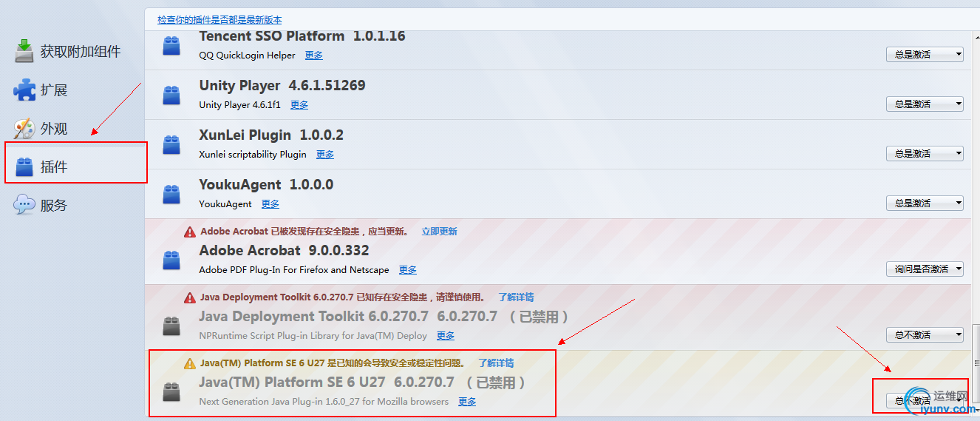
Task: Click the blue lego brick Plugins sidebar icon
Action: pos(24,167)
